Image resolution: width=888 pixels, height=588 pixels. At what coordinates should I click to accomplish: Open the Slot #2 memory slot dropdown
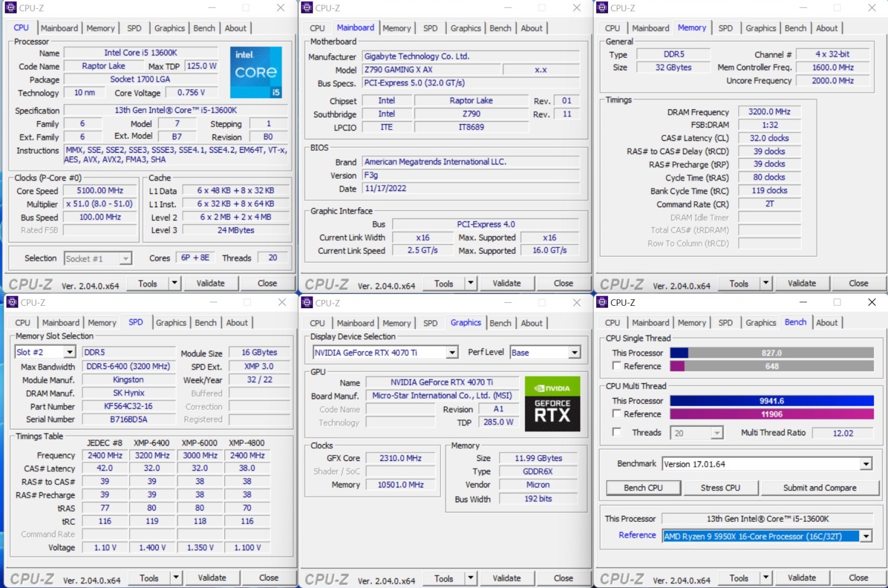pyautogui.click(x=69, y=352)
